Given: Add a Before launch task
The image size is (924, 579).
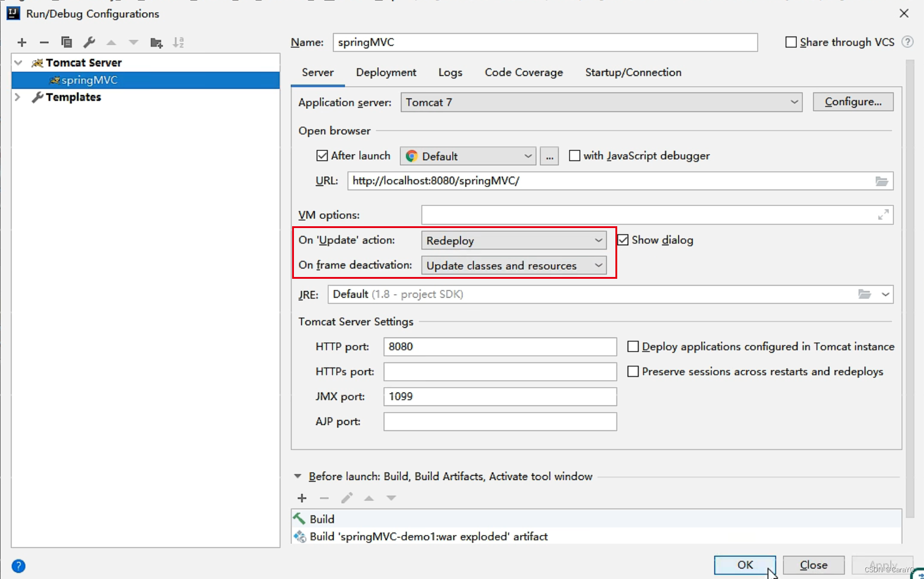Looking at the screenshot, I should click(x=302, y=498).
